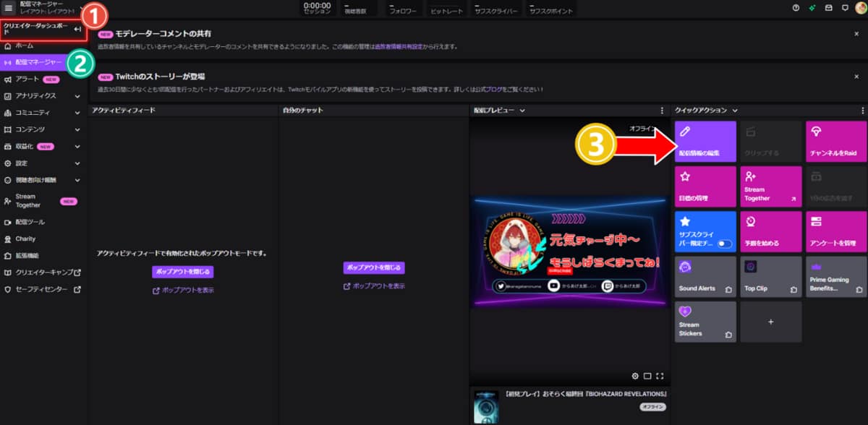Open 配信プレビュー panel three-dot menu
This screenshot has width=868, height=425.
662,111
